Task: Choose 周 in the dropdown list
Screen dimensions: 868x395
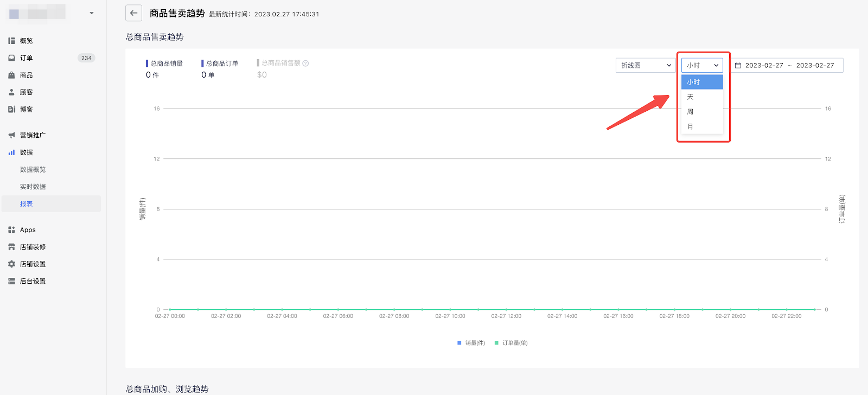Action: coord(691,112)
